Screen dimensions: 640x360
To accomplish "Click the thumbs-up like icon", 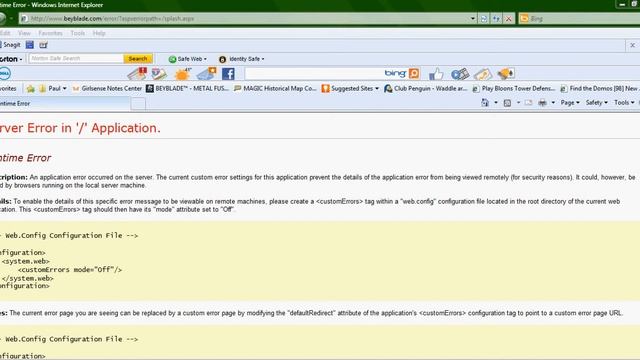I will point(436,74).
